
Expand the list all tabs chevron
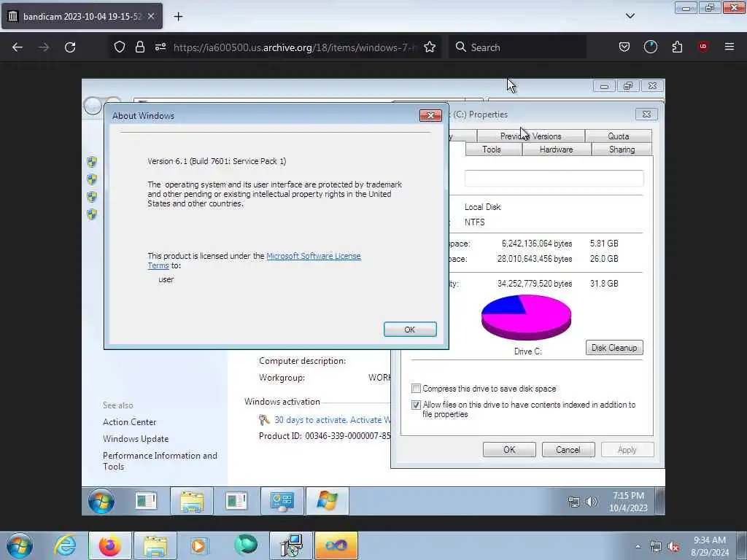630,16
